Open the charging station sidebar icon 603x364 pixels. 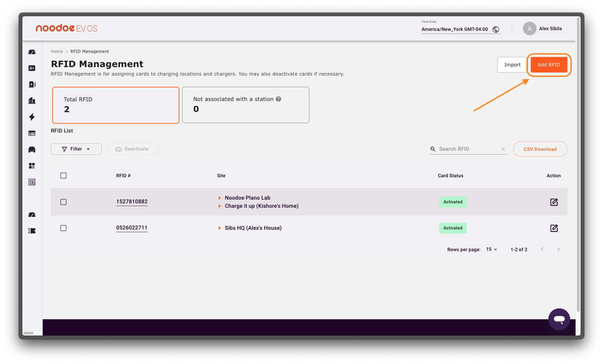pos(32,84)
